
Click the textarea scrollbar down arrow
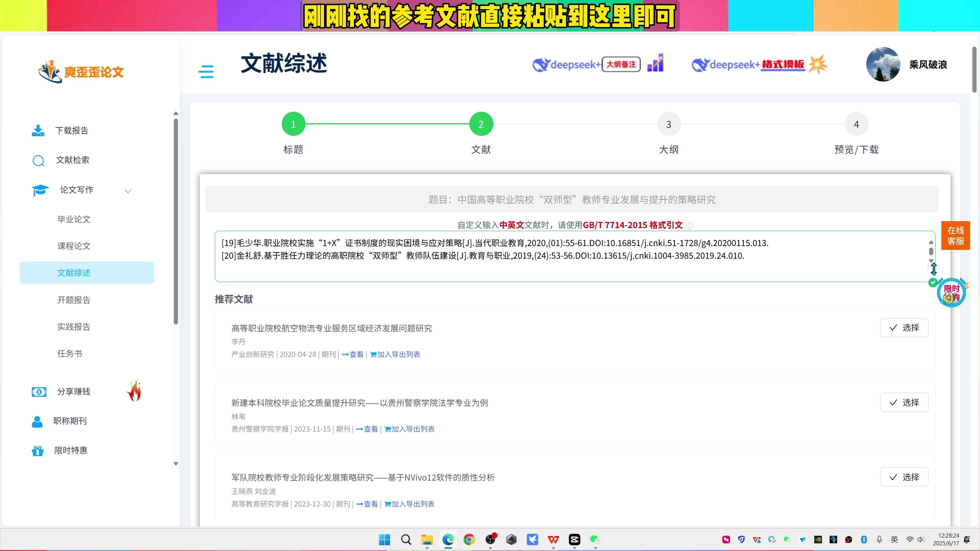click(x=931, y=261)
